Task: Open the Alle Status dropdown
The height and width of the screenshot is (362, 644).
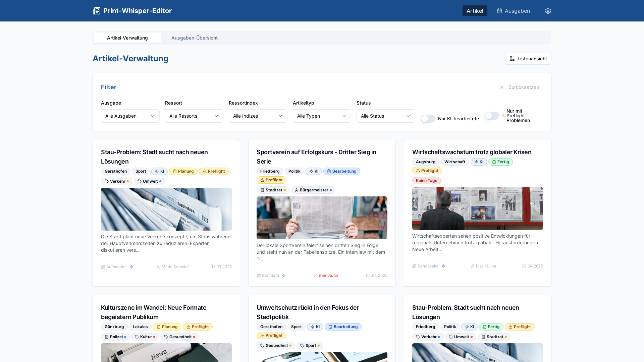Action: (386, 116)
